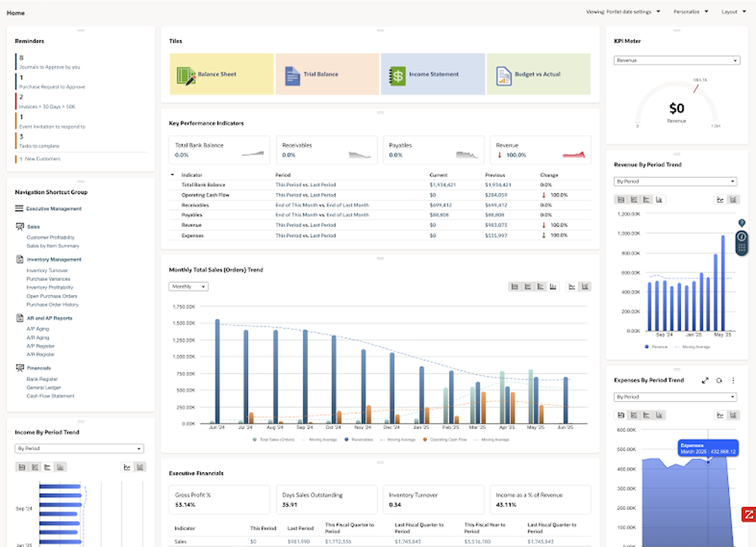Refresh the Expenses By Period Trend portlet
This screenshot has width=756, height=547.
(x=719, y=381)
